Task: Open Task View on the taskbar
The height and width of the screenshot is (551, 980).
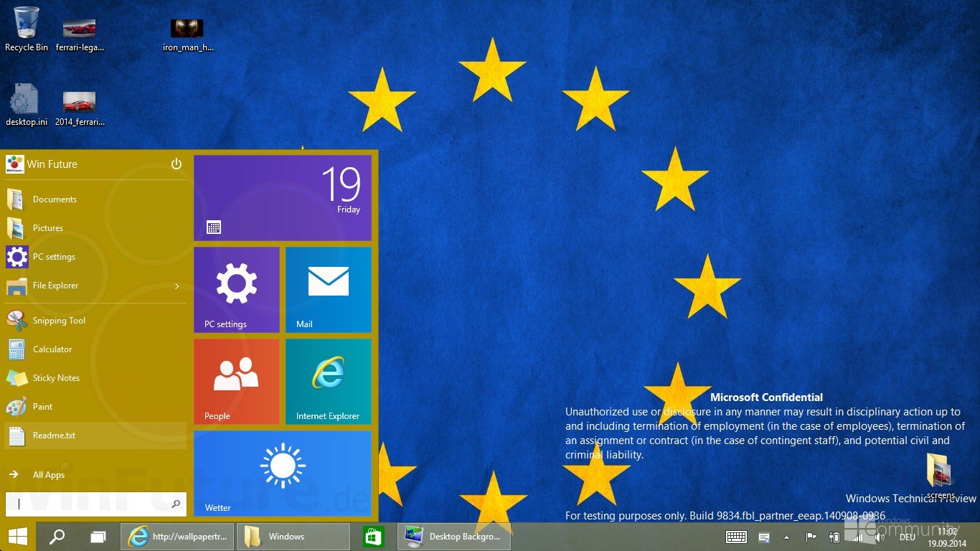Action: tap(98, 537)
